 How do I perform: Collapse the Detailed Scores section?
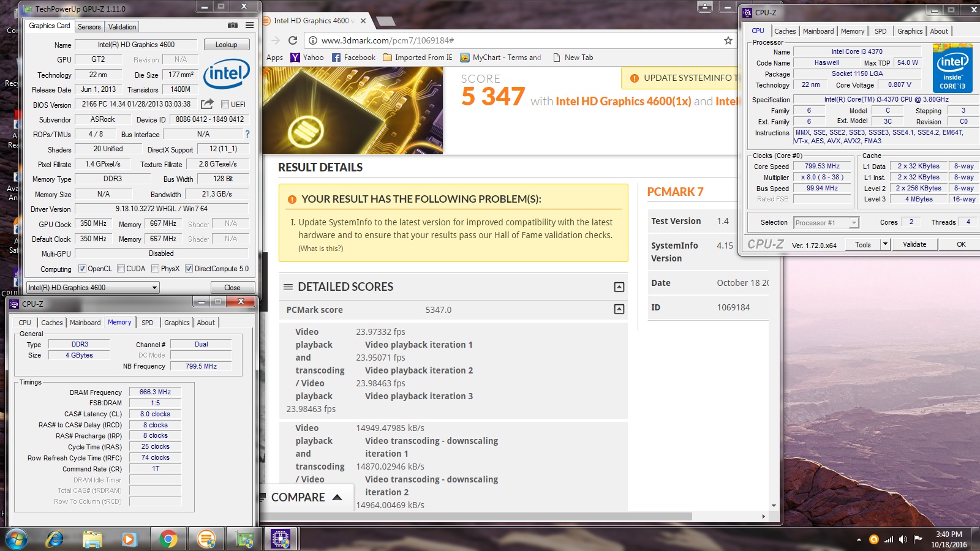click(x=619, y=287)
